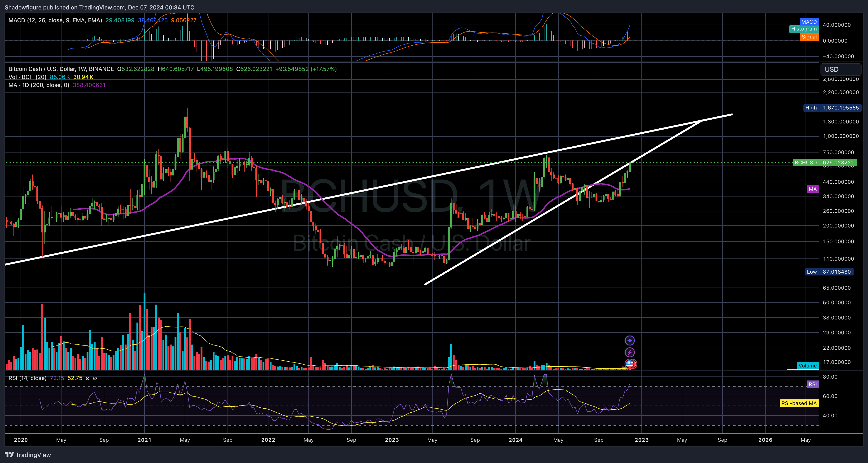
Task: Click MACD line value 38.464425
Action: (x=153, y=20)
